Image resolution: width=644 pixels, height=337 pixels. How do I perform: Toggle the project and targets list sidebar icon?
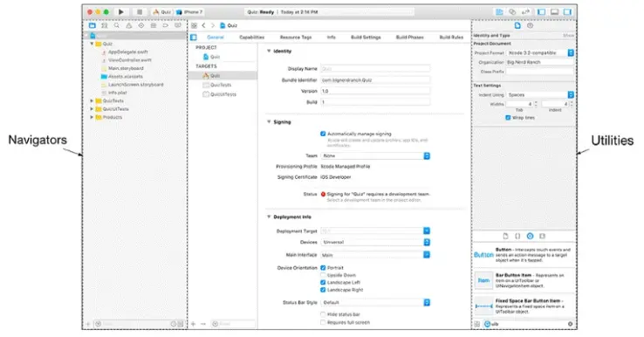pos(194,38)
